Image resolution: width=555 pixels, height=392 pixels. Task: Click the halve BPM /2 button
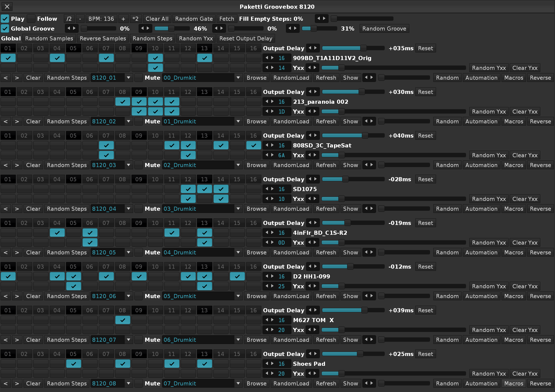(69, 19)
